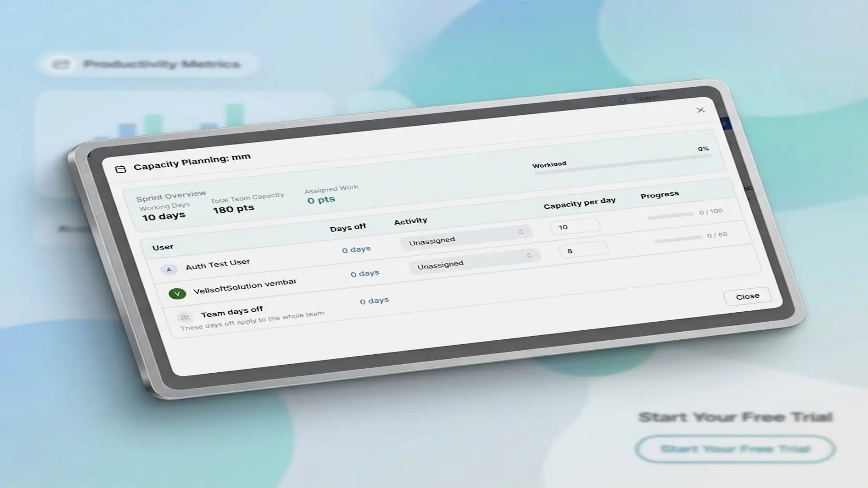
Task: Click the blurred search magnifier icon
Action: [x=623, y=100]
